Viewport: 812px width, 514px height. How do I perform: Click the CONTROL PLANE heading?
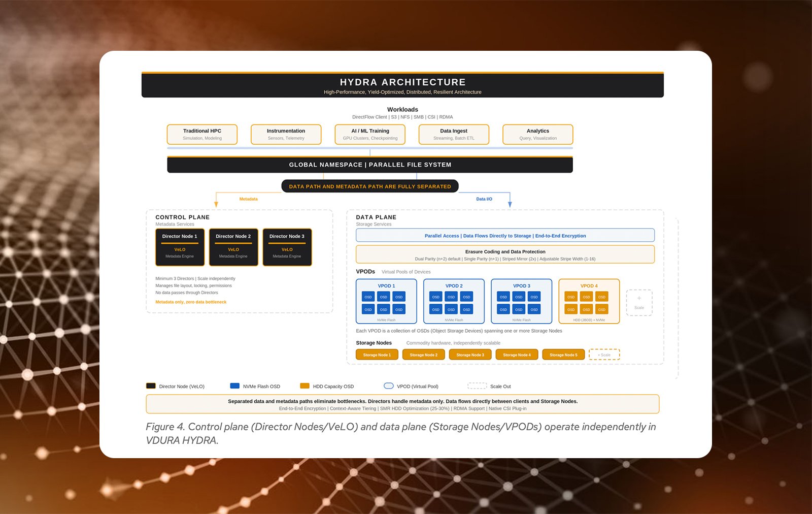coord(183,217)
